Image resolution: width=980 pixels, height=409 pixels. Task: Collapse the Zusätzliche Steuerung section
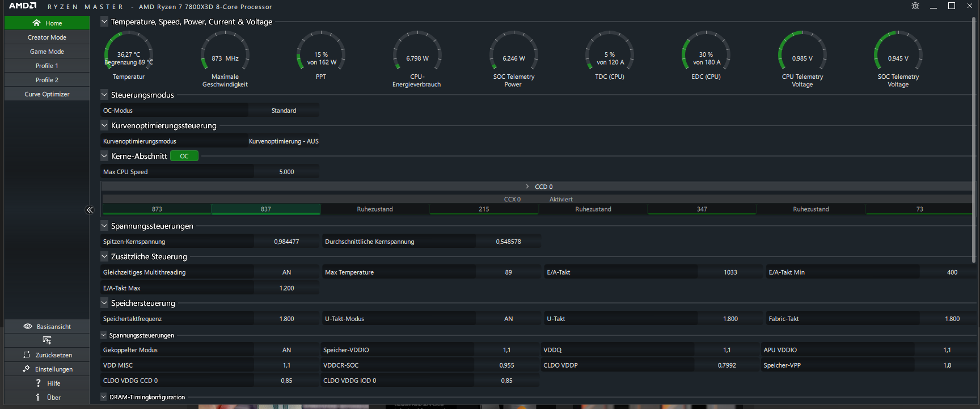point(104,256)
